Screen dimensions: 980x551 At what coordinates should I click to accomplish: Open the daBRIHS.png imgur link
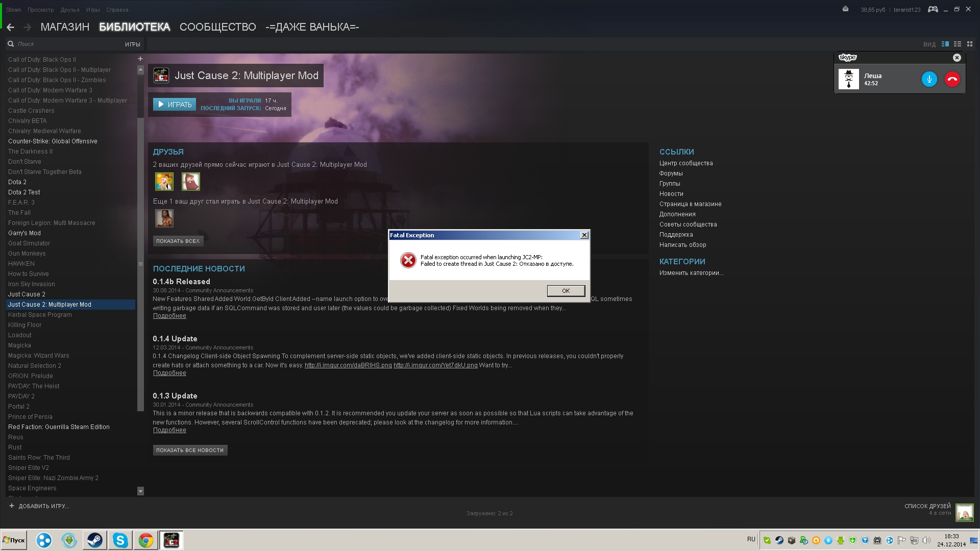click(348, 365)
